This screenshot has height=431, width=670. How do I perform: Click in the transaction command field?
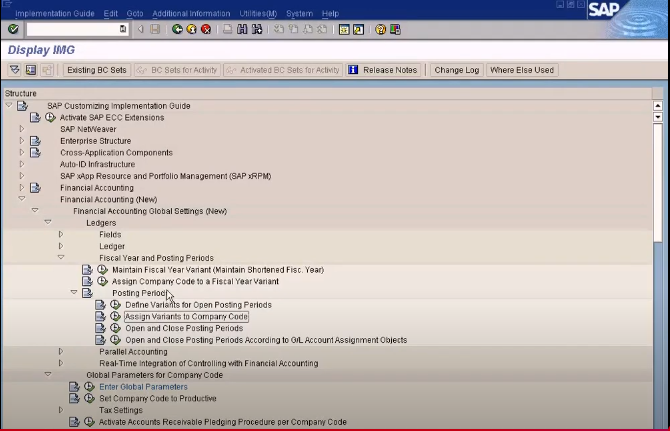tap(77, 29)
